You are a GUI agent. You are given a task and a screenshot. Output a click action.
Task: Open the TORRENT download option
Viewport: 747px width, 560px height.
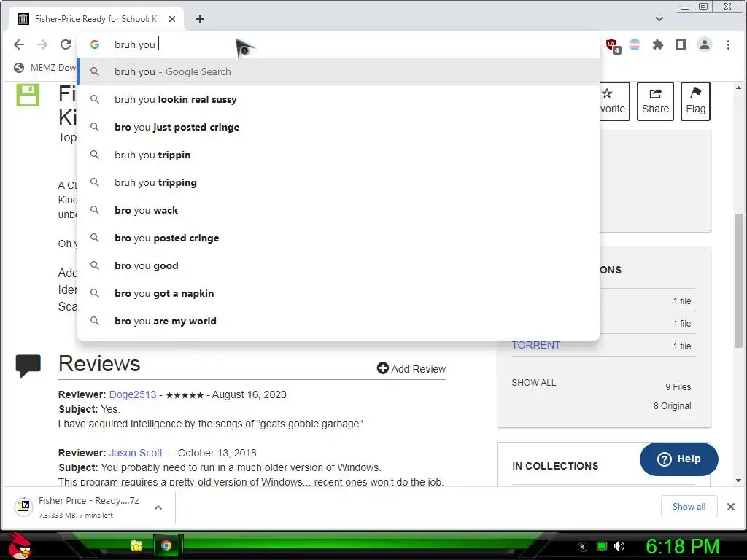click(536, 345)
